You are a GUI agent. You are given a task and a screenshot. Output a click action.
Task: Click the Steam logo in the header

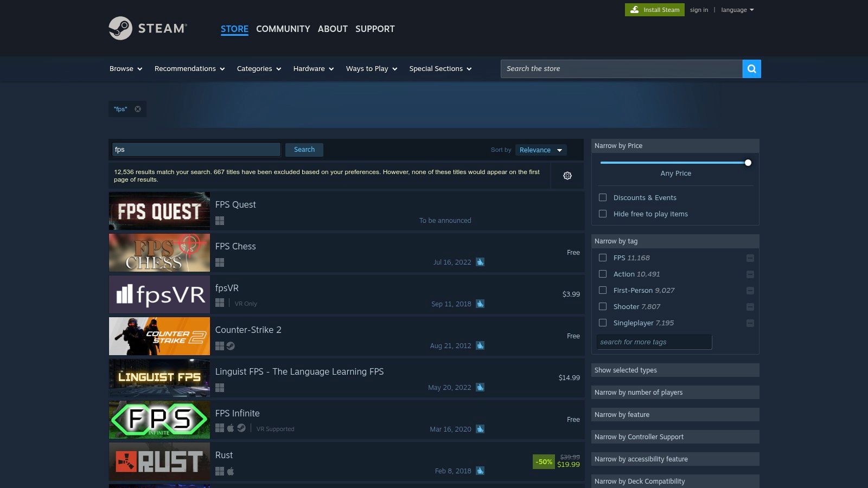pyautogui.click(x=148, y=28)
